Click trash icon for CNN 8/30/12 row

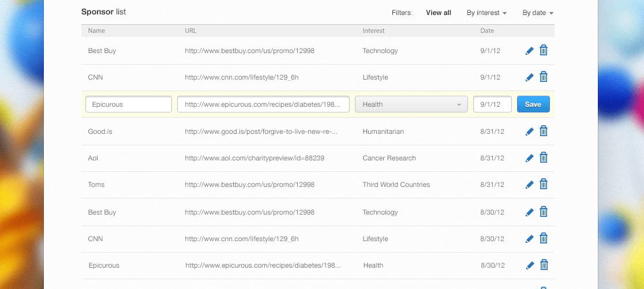[x=544, y=238]
